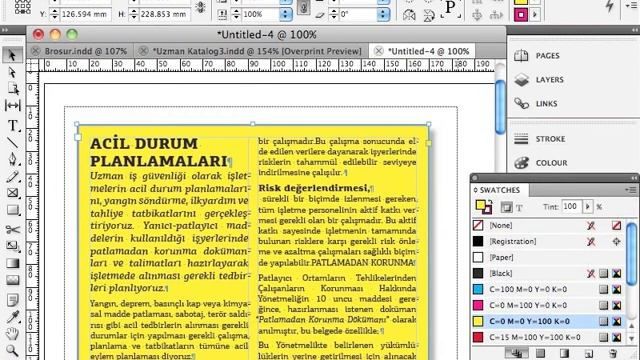Select the Rectangle Frame tool

pos(12,193)
